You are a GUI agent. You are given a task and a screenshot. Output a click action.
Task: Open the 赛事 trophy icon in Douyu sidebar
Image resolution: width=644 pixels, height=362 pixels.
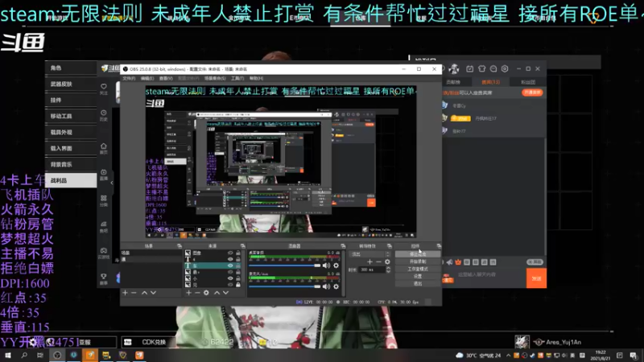pos(104,277)
